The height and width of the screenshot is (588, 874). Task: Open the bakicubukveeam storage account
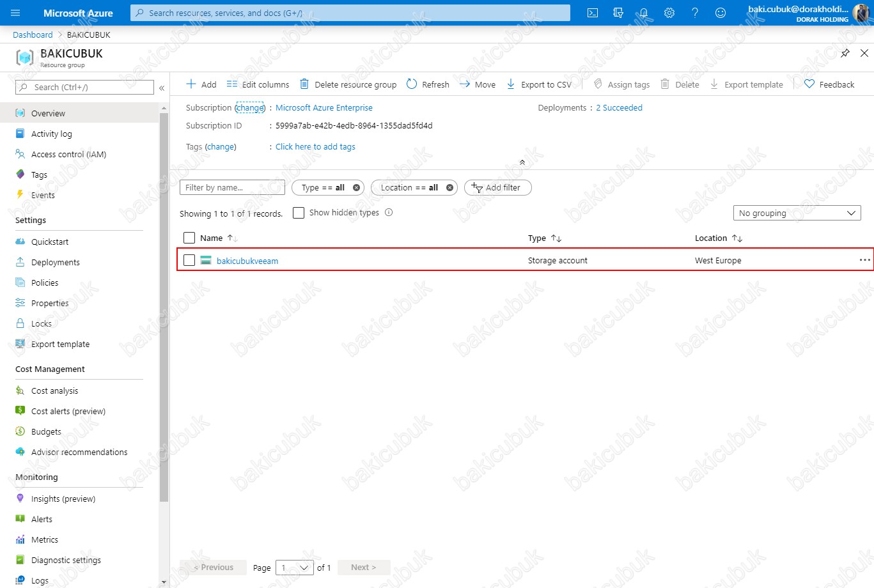click(247, 261)
